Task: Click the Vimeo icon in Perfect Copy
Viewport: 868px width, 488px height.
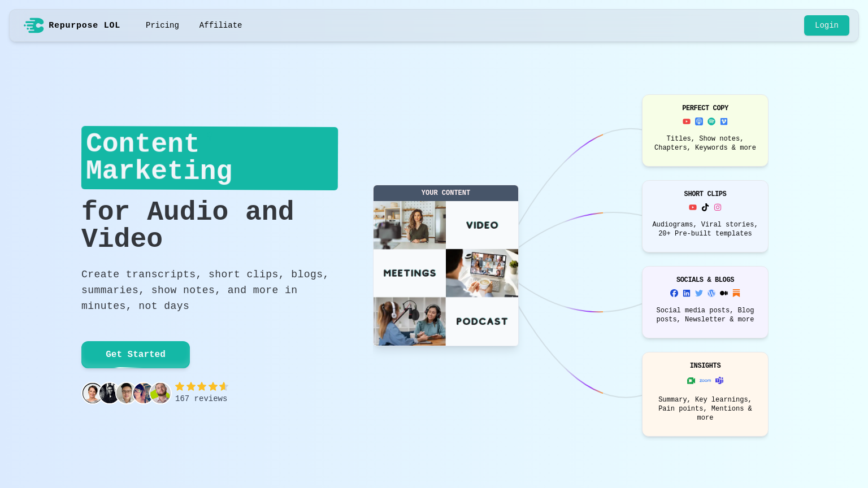Action: click(x=724, y=121)
